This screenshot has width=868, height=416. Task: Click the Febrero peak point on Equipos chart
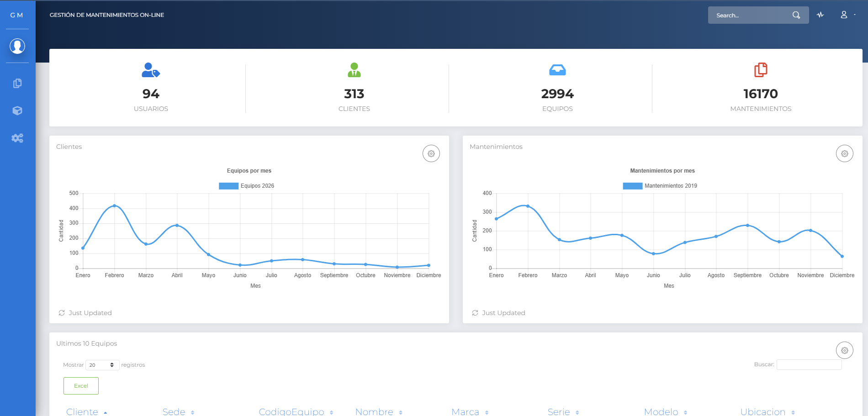(x=114, y=205)
